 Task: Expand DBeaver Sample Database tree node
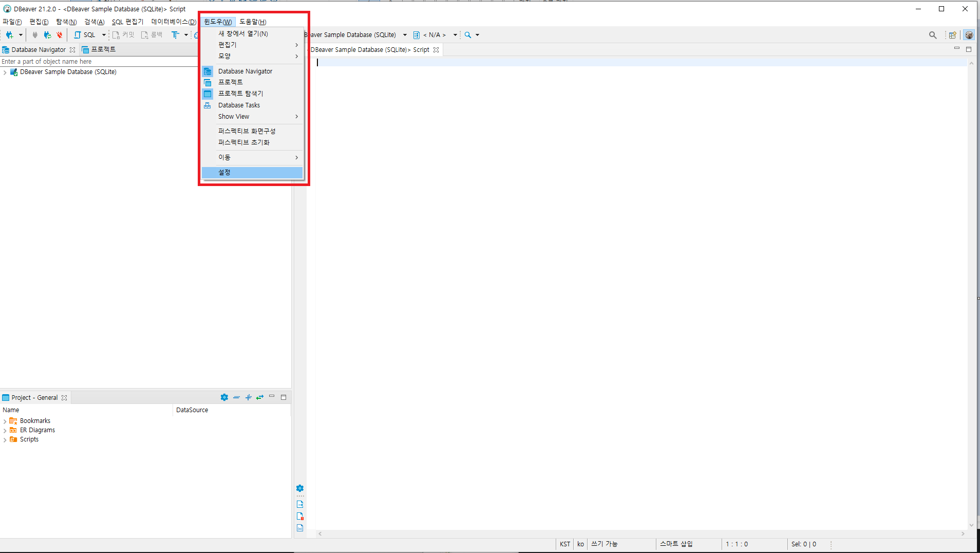pyautogui.click(x=5, y=72)
